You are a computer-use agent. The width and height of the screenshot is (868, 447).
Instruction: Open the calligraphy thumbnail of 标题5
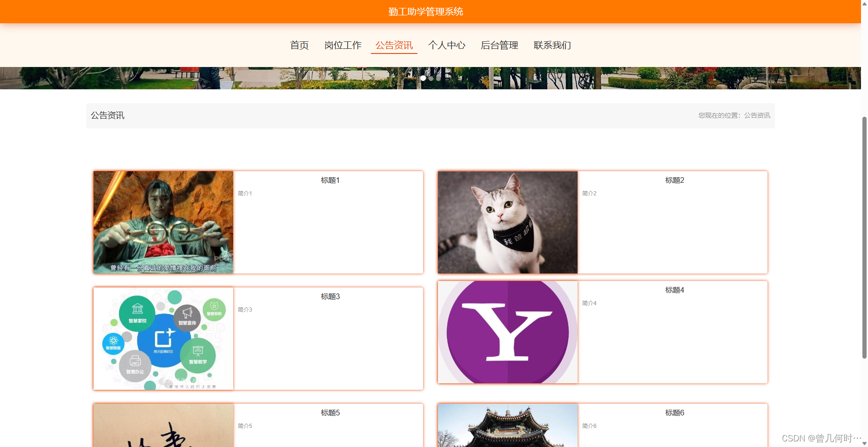tap(163, 425)
